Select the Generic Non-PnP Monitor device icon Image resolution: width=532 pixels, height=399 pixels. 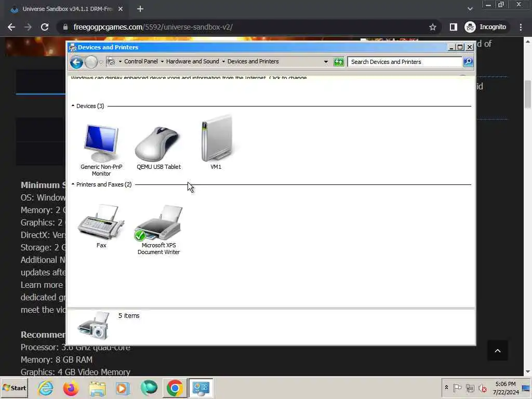coord(101,143)
